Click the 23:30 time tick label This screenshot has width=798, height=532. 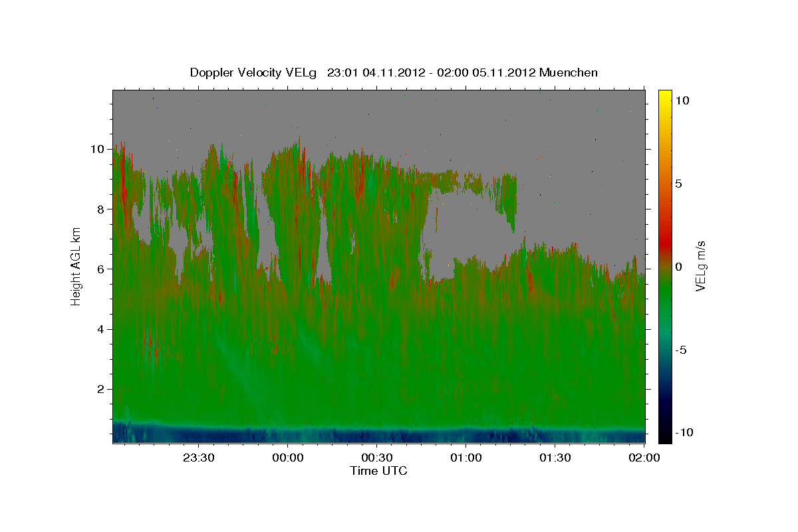click(198, 458)
